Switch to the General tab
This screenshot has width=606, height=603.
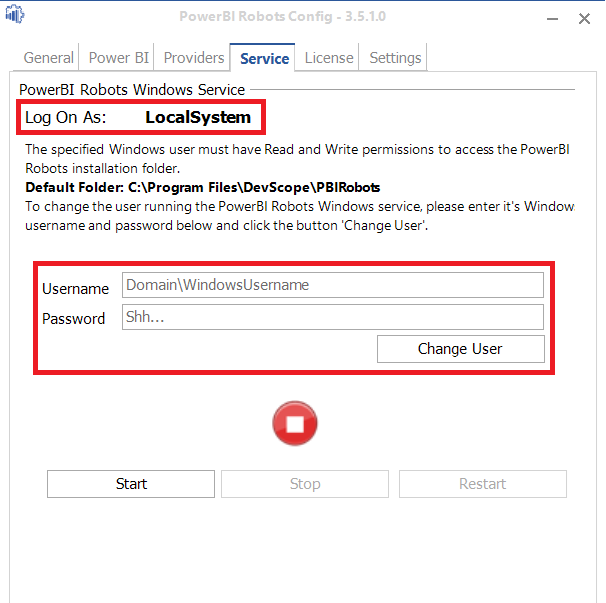click(49, 58)
